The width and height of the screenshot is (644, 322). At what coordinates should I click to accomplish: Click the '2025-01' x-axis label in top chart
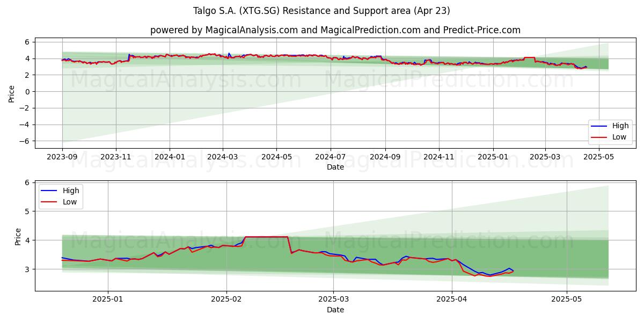(x=492, y=157)
